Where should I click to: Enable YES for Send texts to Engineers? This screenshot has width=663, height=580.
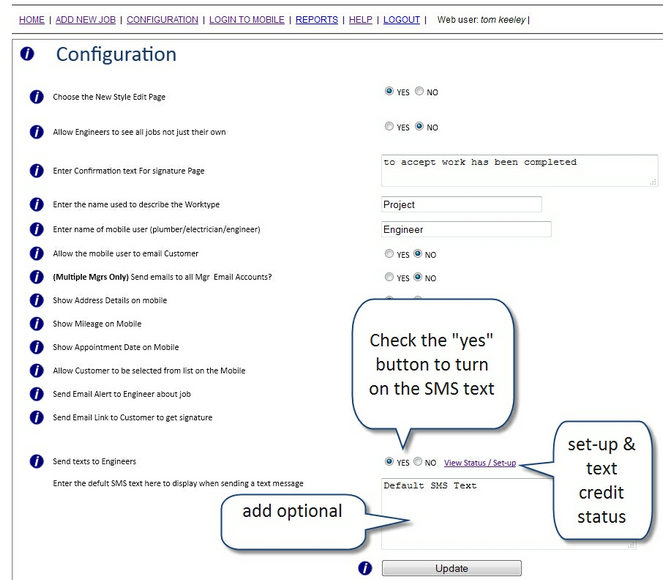(x=389, y=461)
